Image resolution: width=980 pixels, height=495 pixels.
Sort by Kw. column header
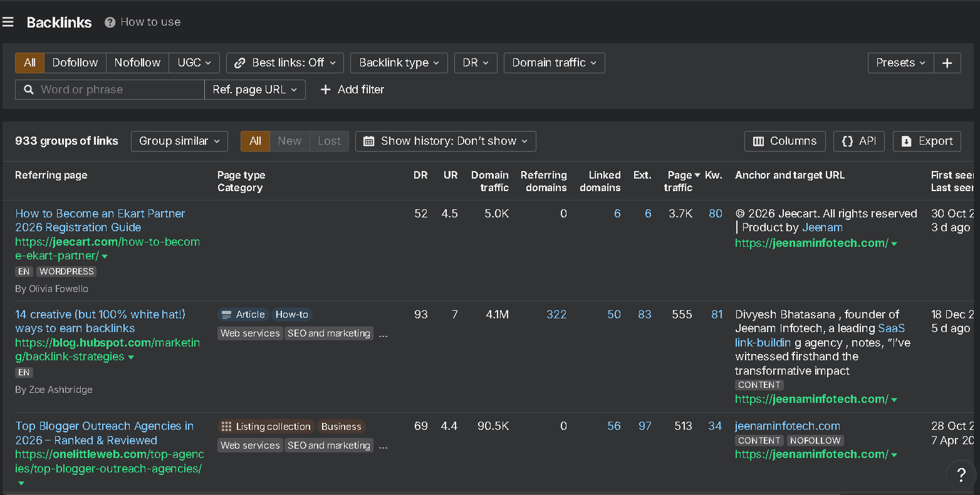click(714, 175)
